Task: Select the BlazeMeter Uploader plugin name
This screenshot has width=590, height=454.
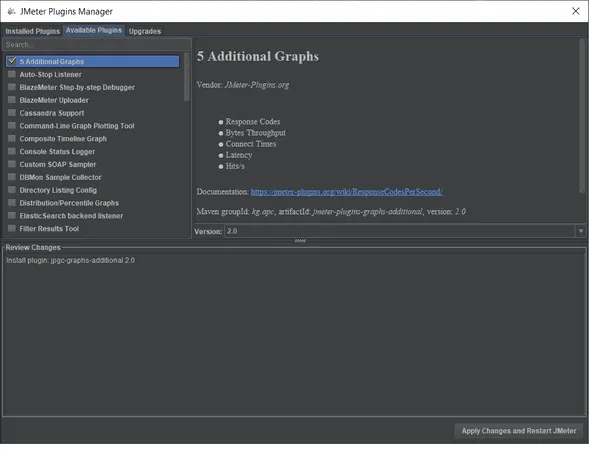Action: tap(54, 100)
